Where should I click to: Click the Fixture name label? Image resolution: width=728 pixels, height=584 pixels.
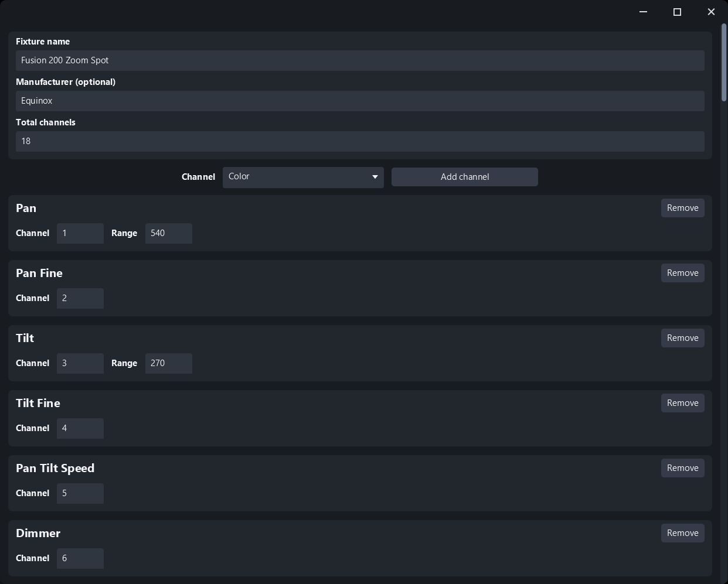tap(43, 42)
